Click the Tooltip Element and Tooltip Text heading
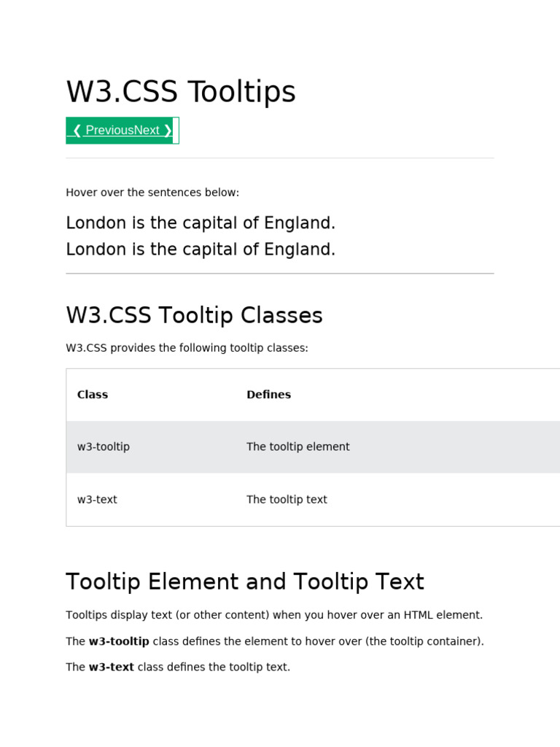Viewport: 560px width, 747px height. pos(245,581)
